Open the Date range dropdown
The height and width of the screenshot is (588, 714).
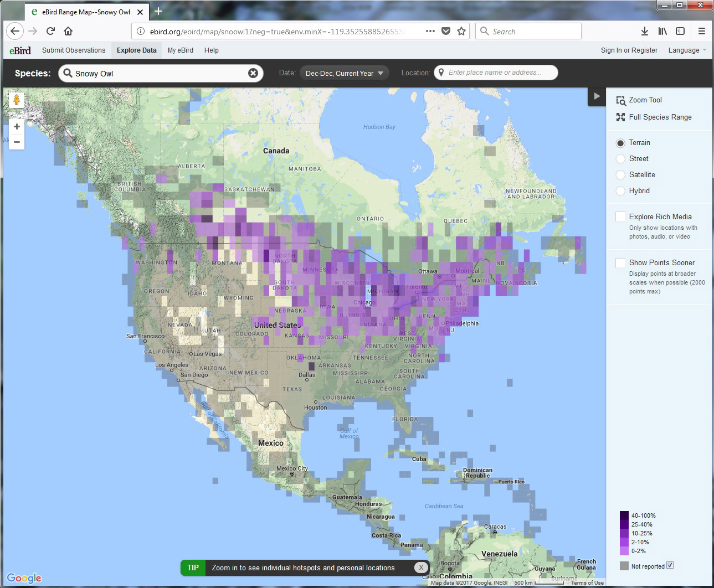click(345, 73)
